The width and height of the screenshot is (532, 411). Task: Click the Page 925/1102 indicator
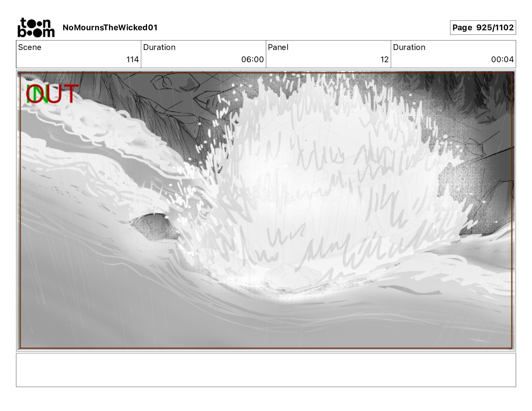(483, 28)
